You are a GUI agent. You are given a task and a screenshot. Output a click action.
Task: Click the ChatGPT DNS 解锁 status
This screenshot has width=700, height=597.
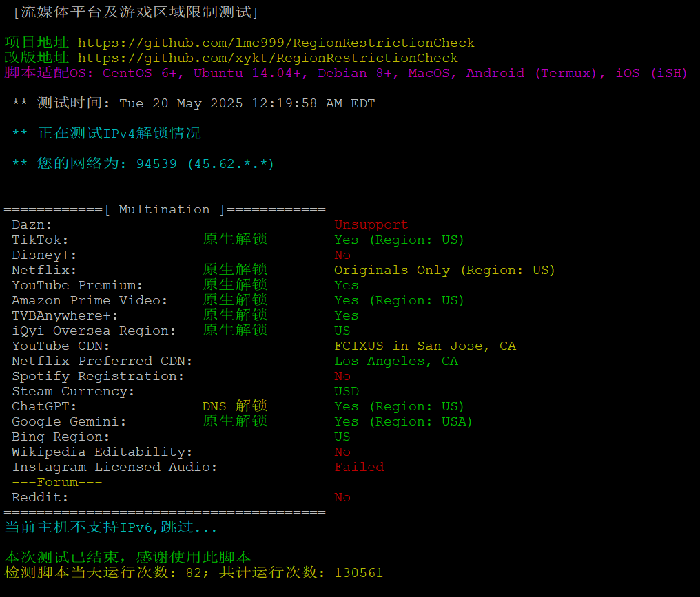pyautogui.click(x=235, y=406)
